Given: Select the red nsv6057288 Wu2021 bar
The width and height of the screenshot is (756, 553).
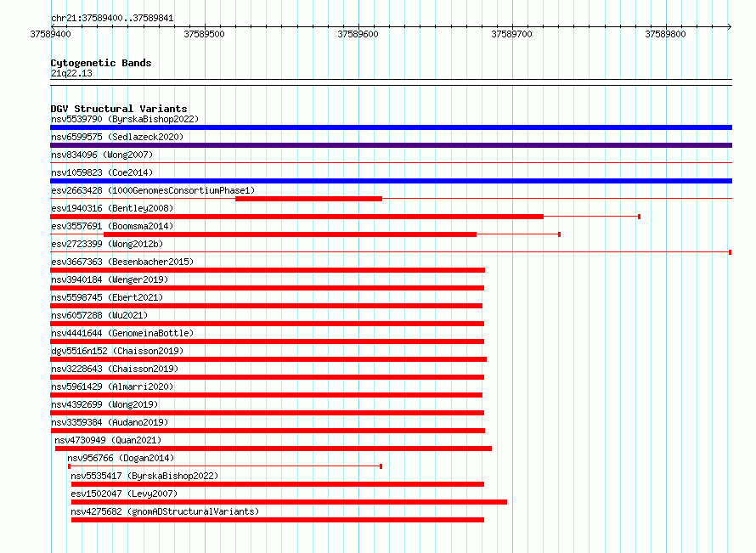Looking at the screenshot, I should 267,324.
